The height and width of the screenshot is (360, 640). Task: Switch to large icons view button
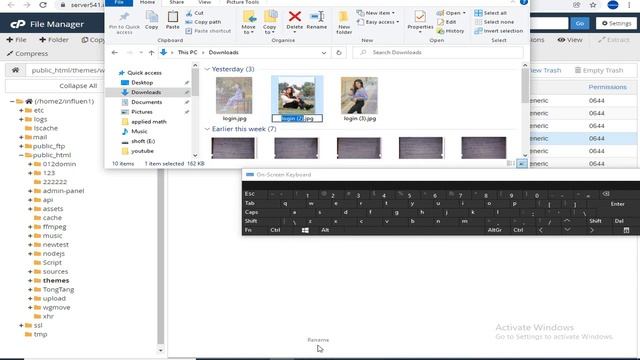[x=522, y=164]
